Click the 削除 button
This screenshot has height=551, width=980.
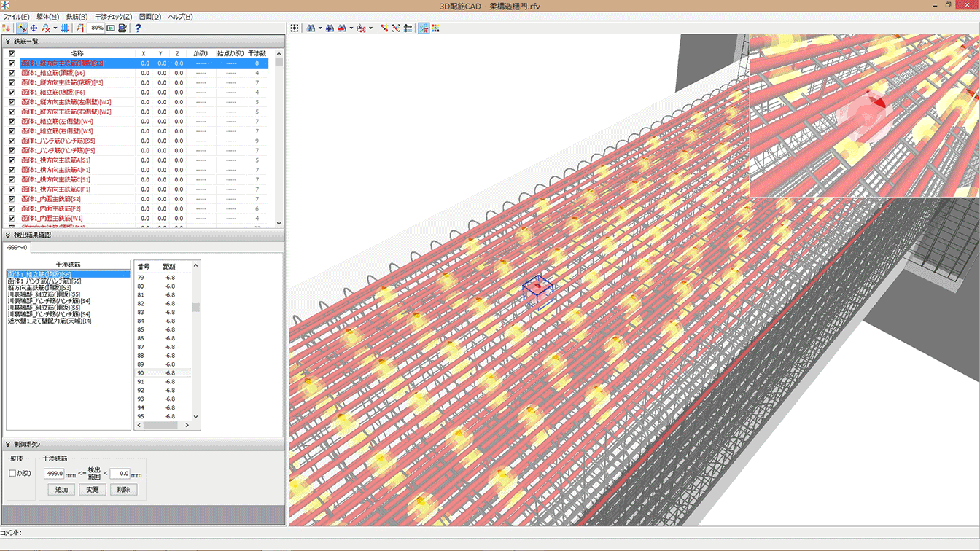click(x=123, y=490)
